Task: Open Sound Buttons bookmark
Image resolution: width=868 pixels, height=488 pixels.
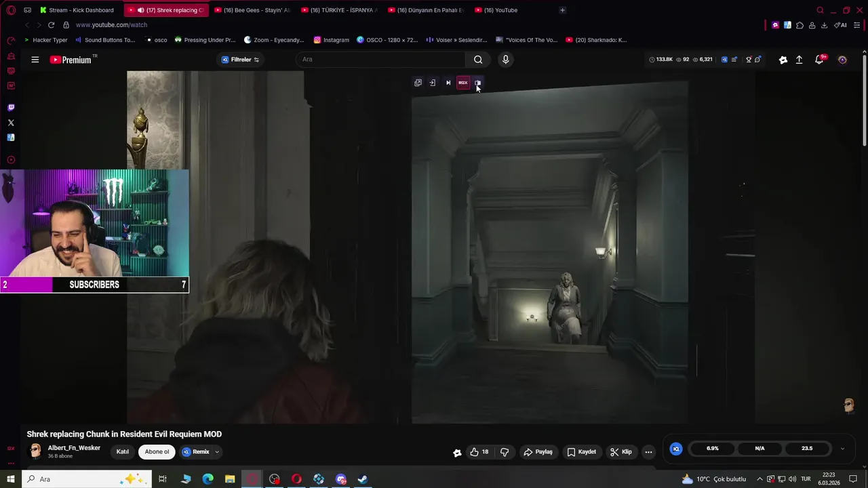Action: point(104,40)
